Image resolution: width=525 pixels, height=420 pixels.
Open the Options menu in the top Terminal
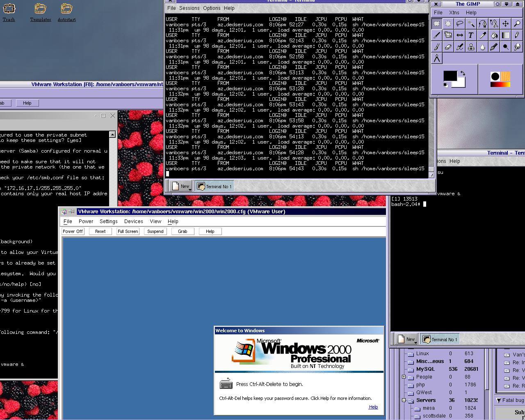tap(212, 8)
